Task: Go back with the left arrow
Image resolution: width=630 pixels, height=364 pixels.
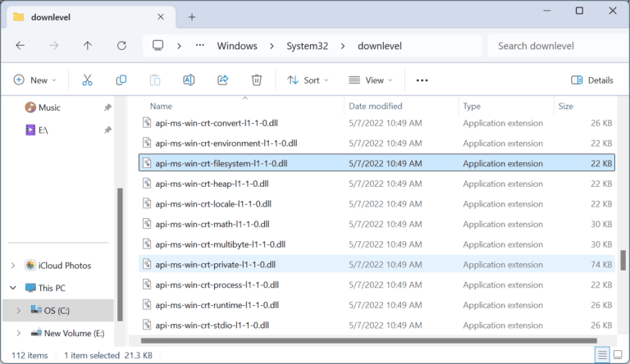Action: pyautogui.click(x=20, y=45)
